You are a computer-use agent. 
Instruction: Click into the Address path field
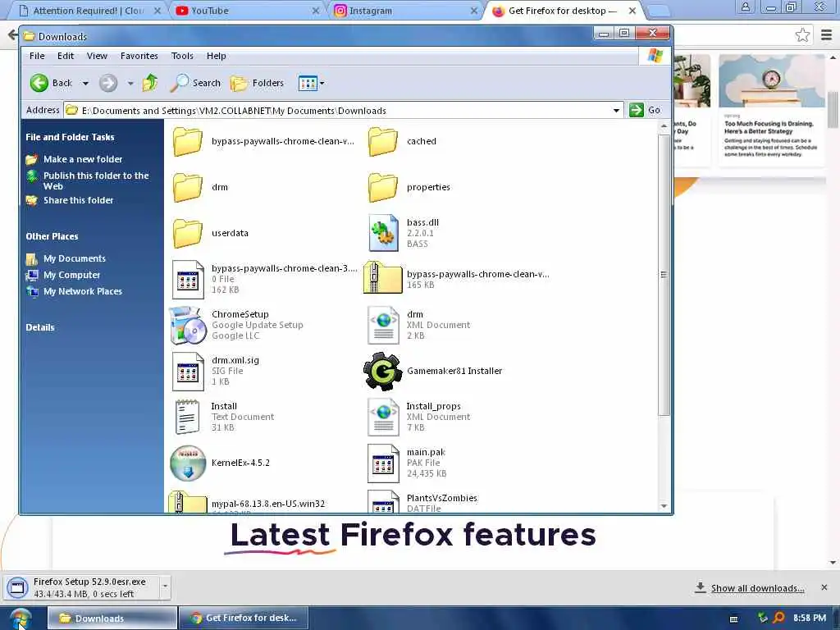[x=343, y=111]
